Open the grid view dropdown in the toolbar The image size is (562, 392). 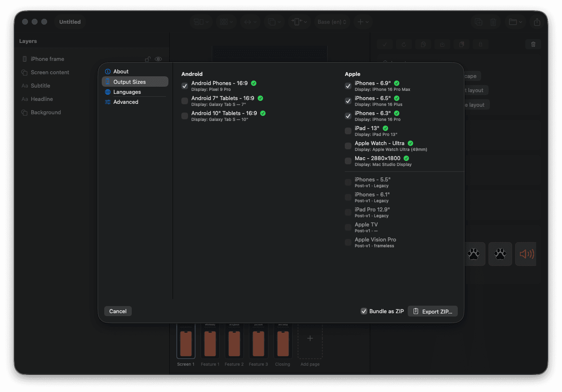[226, 22]
